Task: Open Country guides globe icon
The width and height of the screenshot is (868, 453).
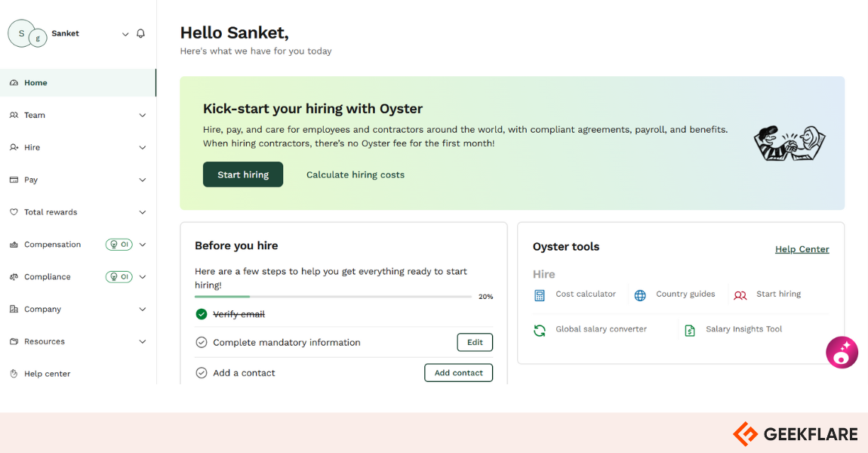Action: pyautogui.click(x=640, y=295)
